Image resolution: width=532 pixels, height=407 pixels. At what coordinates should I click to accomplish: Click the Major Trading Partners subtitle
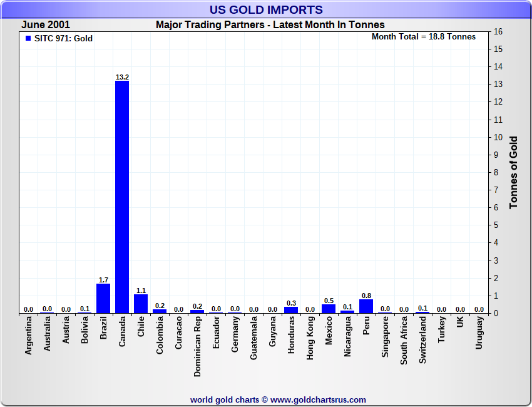(270, 25)
